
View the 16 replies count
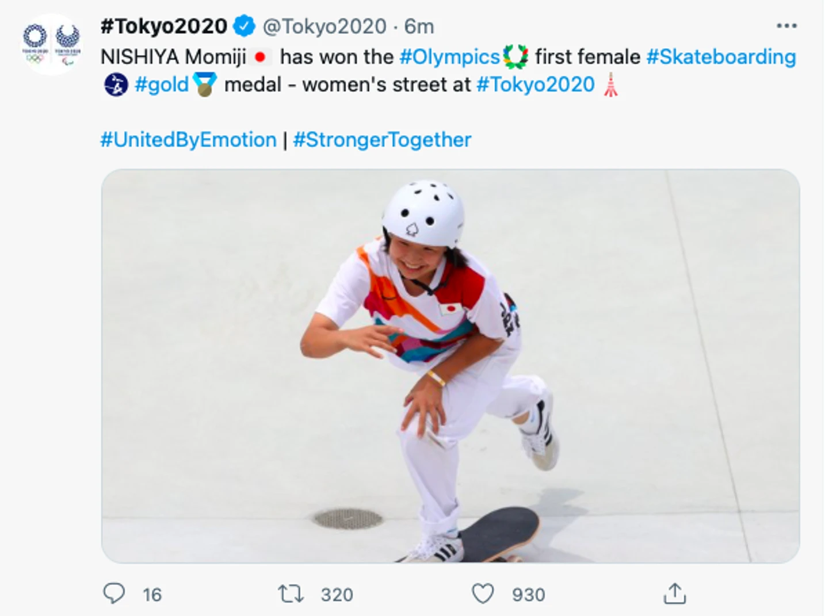click(x=152, y=595)
